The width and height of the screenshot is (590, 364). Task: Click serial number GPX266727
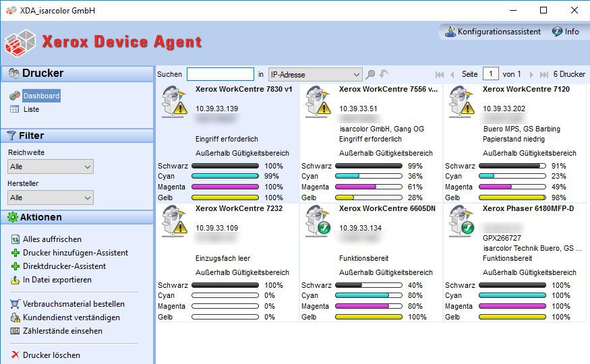click(x=502, y=238)
